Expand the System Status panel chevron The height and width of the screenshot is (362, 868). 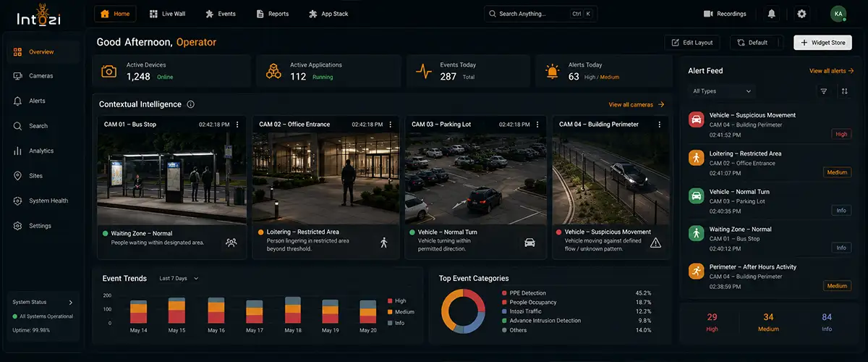[x=70, y=303]
